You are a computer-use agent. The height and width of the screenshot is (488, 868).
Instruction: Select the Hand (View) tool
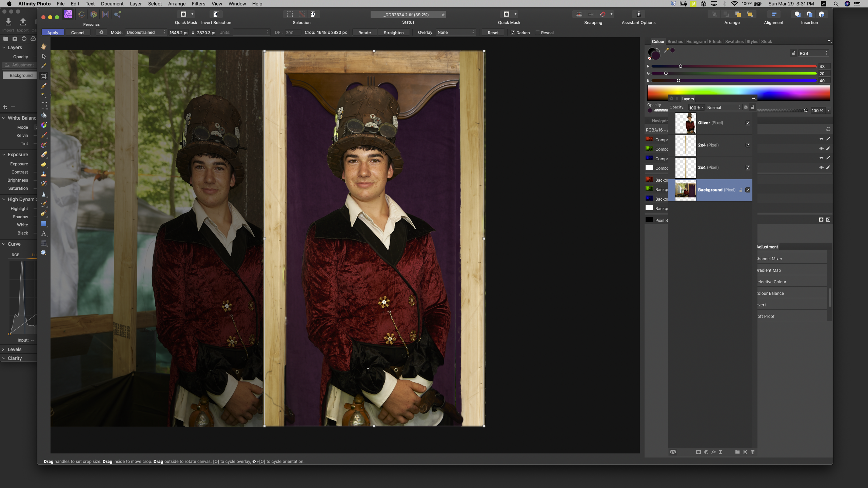tap(44, 46)
